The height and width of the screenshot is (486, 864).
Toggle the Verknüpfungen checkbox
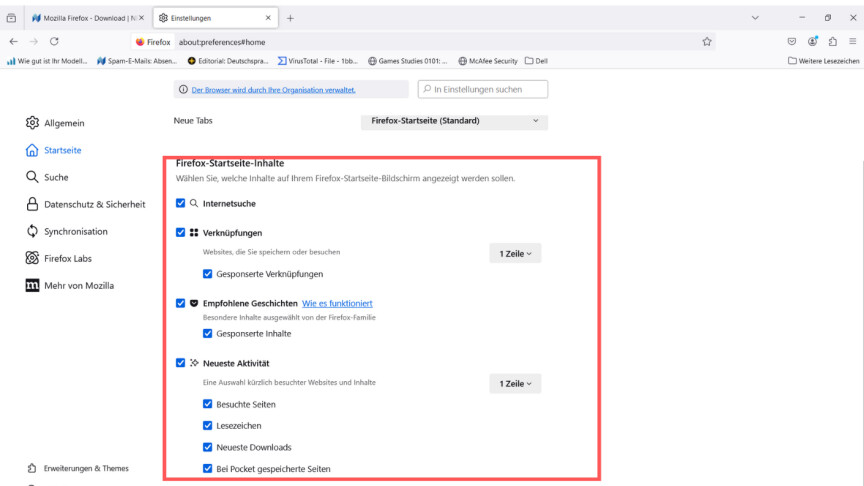pyautogui.click(x=180, y=233)
